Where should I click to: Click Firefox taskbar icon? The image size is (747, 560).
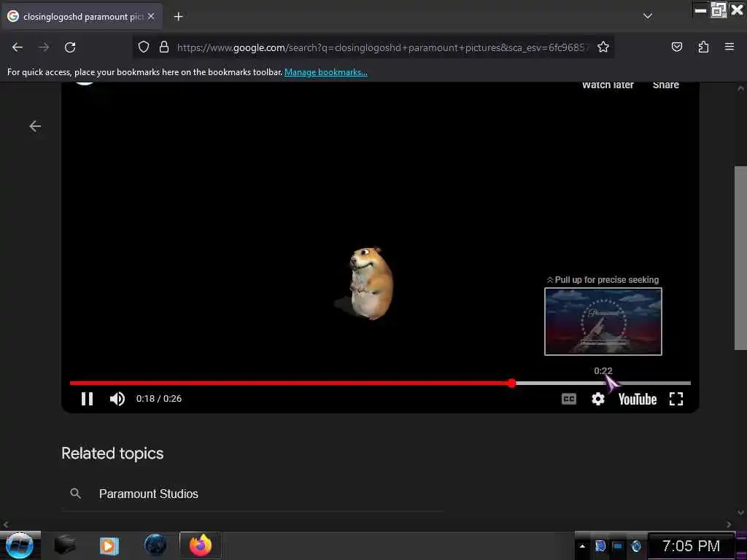click(201, 545)
